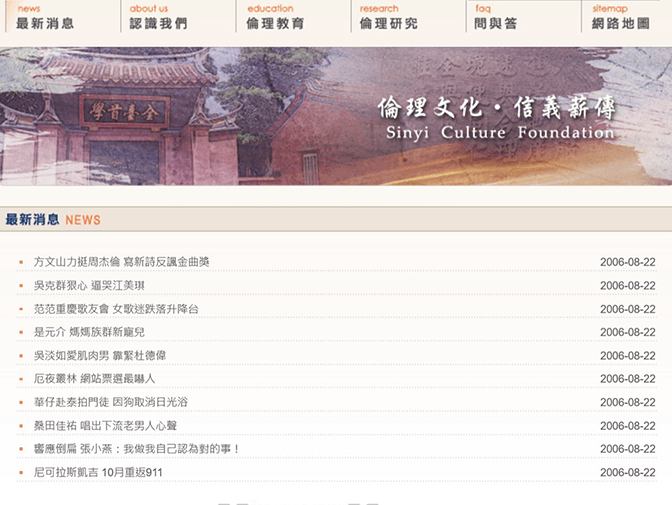Open news item 響應倒扁 張小燕
This screenshot has height=505, width=672.
[136, 449]
